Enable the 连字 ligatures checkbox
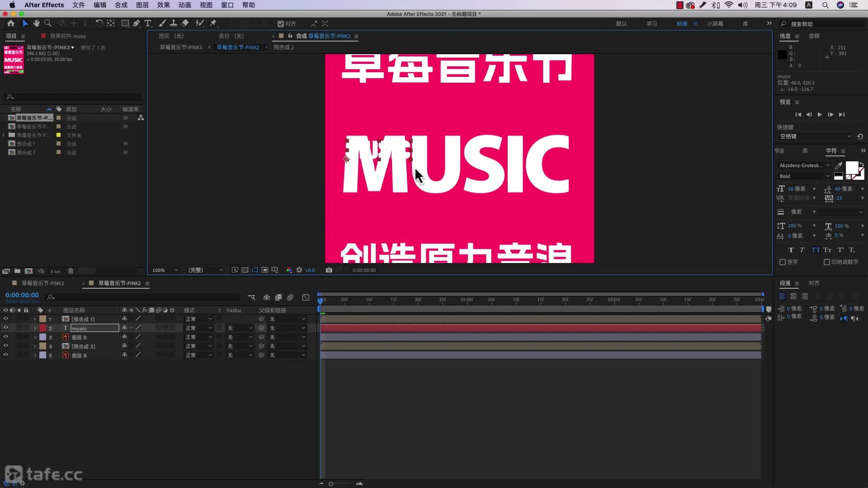The height and width of the screenshot is (488, 868). point(783,262)
